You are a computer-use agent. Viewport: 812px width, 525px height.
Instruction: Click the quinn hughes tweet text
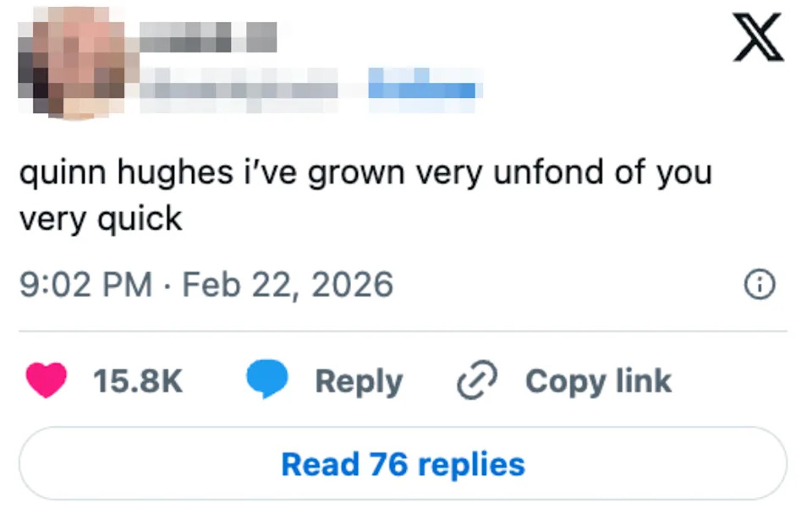(x=364, y=193)
